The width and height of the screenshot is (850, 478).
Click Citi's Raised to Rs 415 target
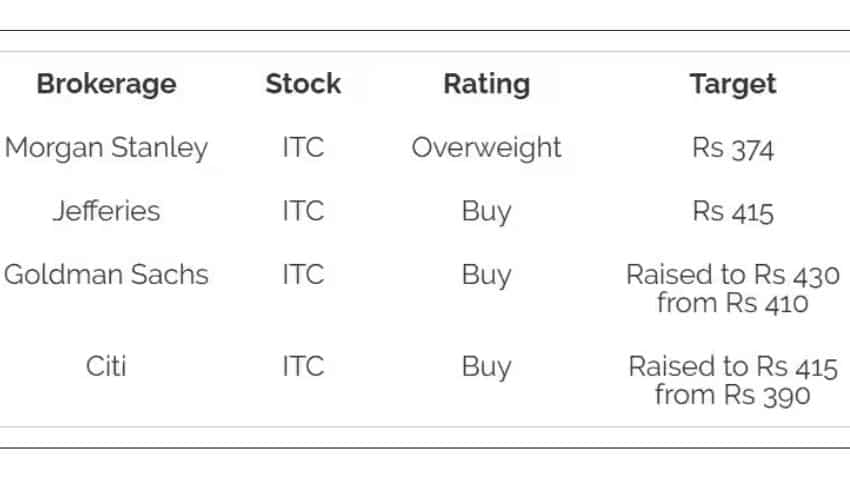[732, 380]
